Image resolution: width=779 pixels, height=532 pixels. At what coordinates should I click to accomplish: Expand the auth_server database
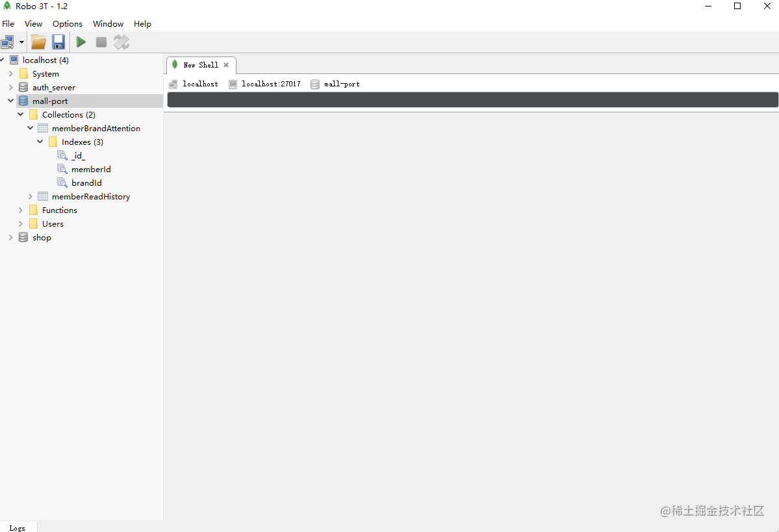click(x=10, y=88)
